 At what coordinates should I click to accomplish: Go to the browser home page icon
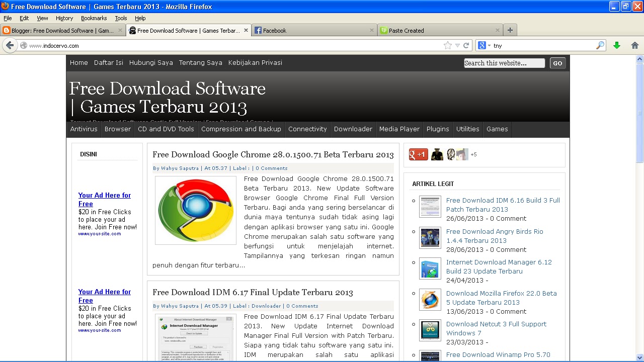(x=635, y=45)
